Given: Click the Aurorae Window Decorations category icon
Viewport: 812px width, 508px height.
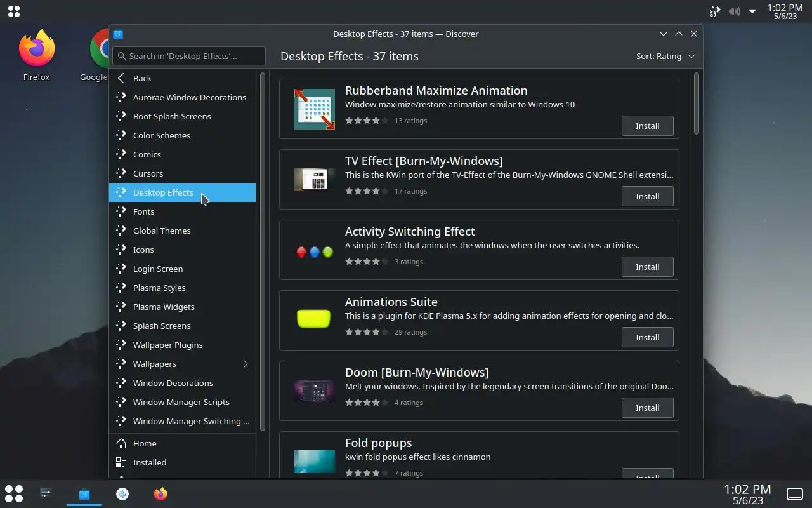Looking at the screenshot, I should pyautogui.click(x=121, y=97).
